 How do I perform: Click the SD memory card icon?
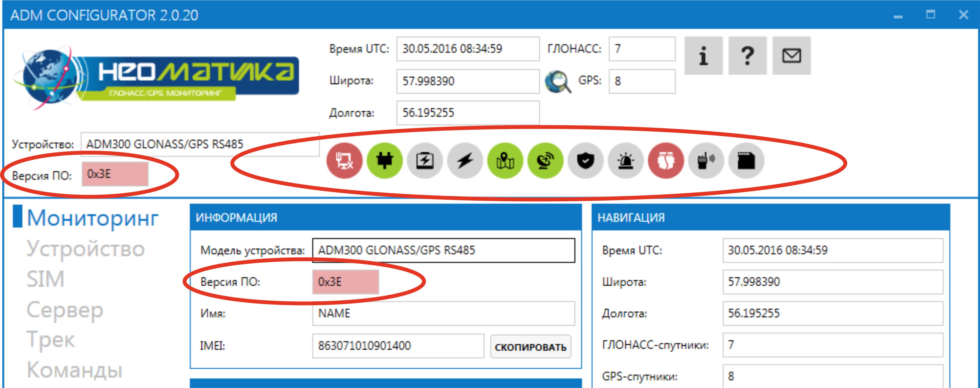pyautogui.click(x=746, y=161)
